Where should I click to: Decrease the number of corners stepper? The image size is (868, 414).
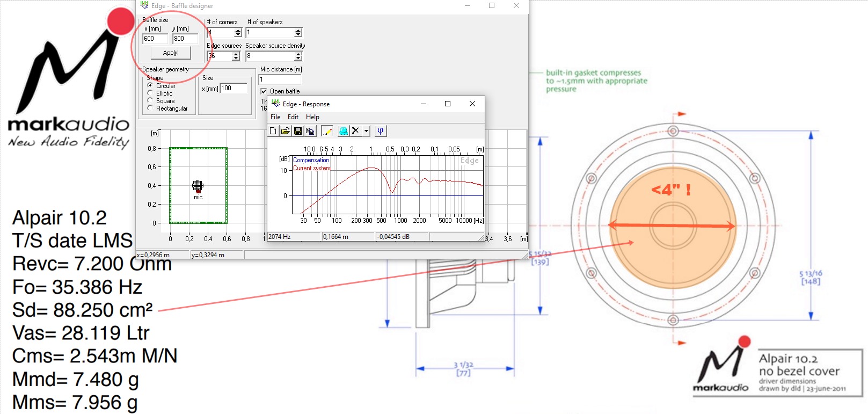pyautogui.click(x=238, y=35)
